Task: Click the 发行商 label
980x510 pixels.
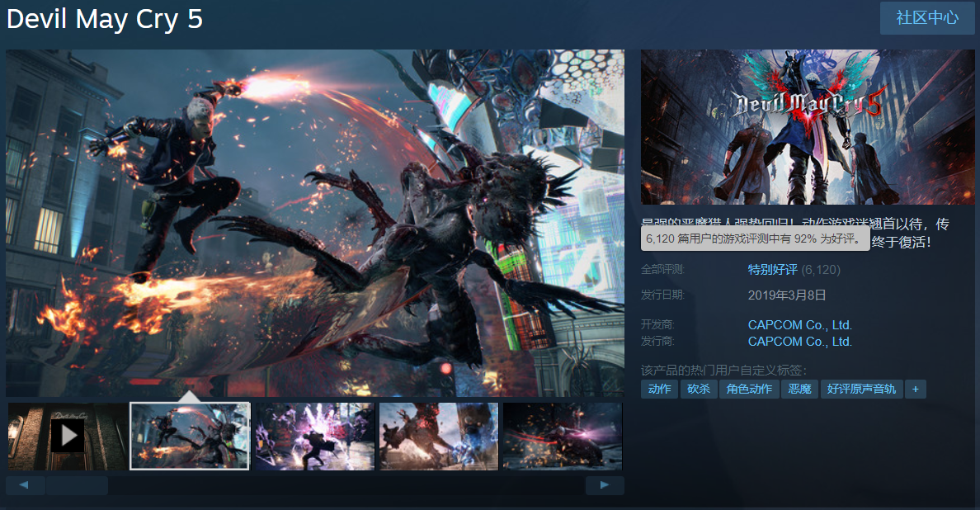Action: point(657,342)
